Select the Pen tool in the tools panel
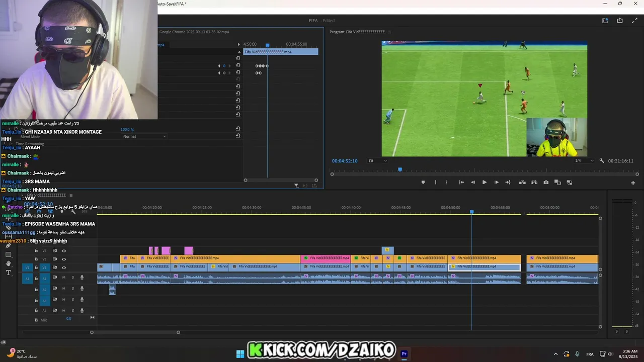Screen dimensions: 644x362 pyautogui.click(x=8, y=245)
